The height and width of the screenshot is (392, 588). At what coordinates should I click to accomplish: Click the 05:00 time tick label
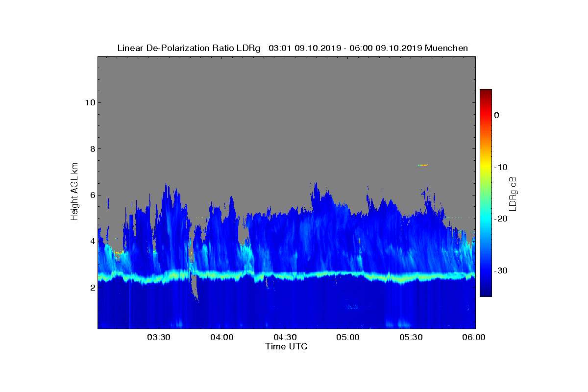click(x=348, y=337)
